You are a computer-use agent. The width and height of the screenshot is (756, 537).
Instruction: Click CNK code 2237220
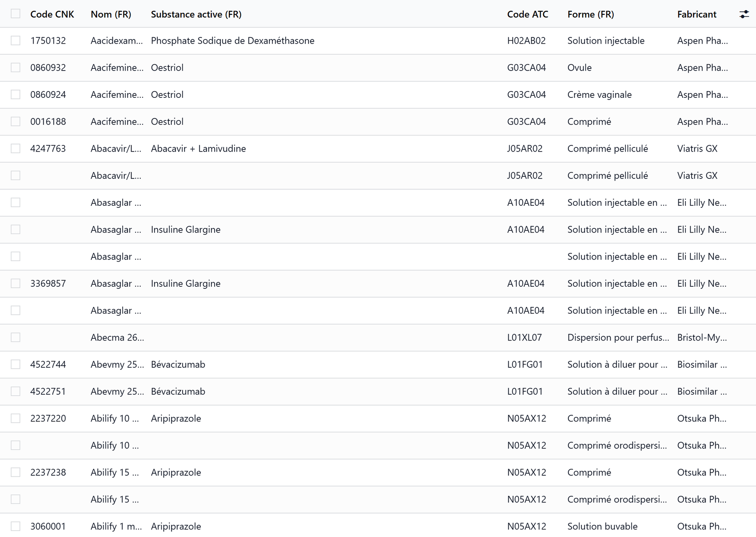tap(48, 419)
